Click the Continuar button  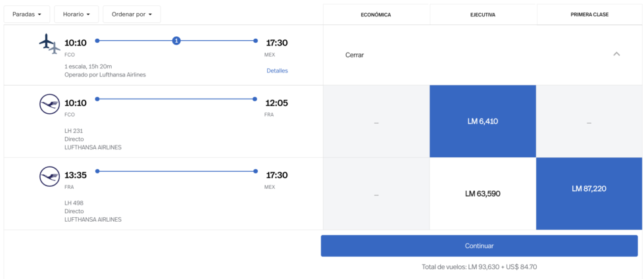click(x=480, y=245)
